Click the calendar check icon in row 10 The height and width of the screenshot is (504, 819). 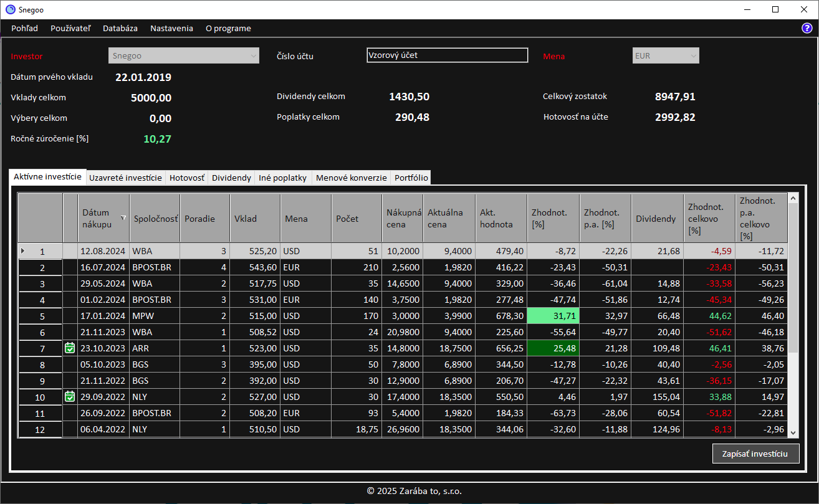tap(70, 396)
